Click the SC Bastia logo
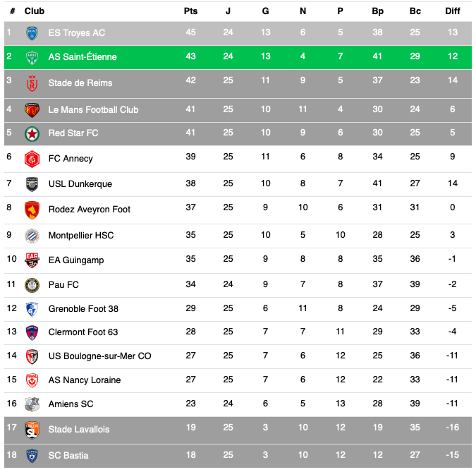 32,456
